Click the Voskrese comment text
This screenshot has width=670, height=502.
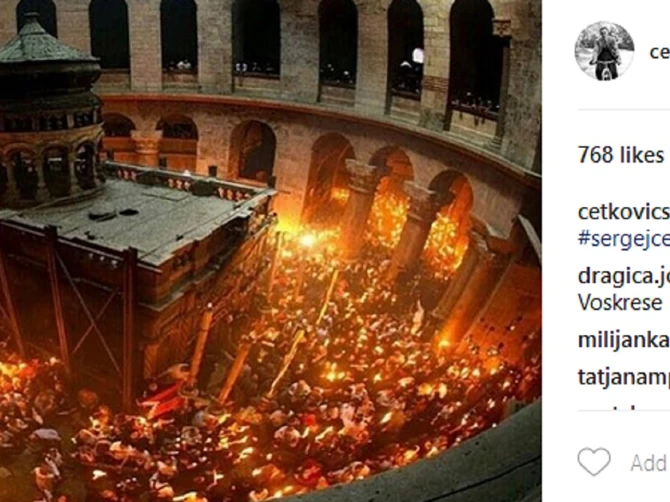tap(620, 303)
